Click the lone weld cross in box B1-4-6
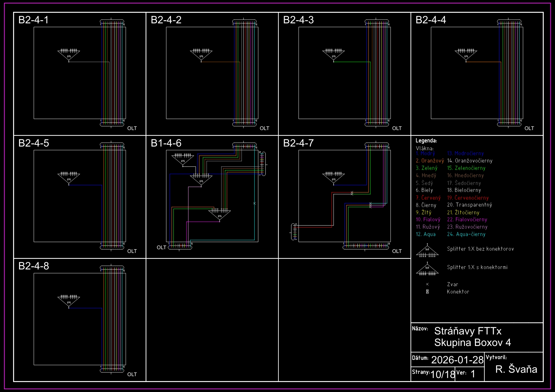555x392 pixels. click(254, 203)
